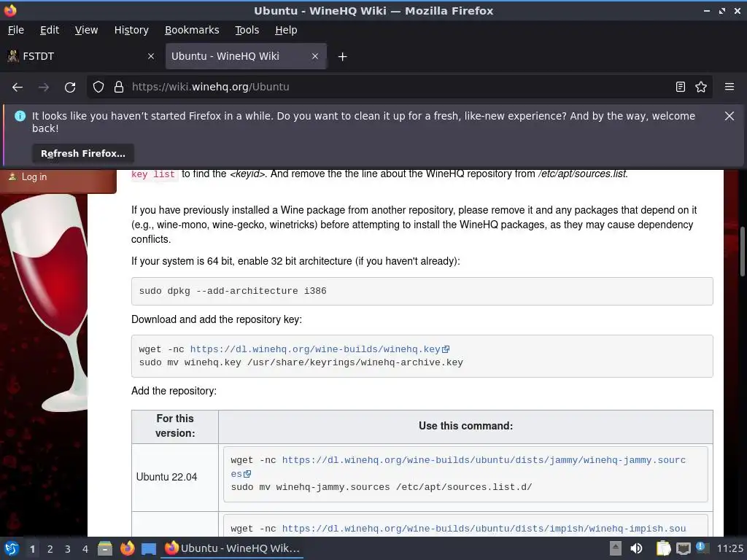Image resolution: width=747 pixels, height=560 pixels.
Task: Close the Ubuntu - WineHQ Wiki tab
Action: (315, 56)
